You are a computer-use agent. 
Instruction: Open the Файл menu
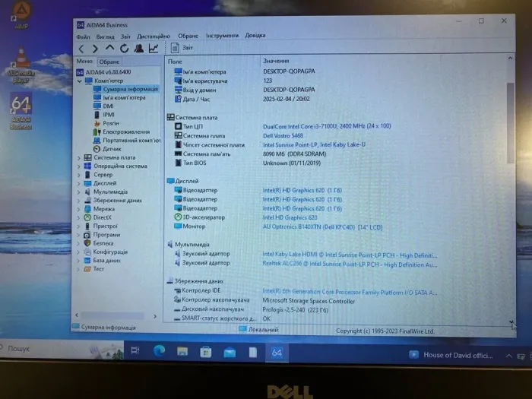[83, 36]
